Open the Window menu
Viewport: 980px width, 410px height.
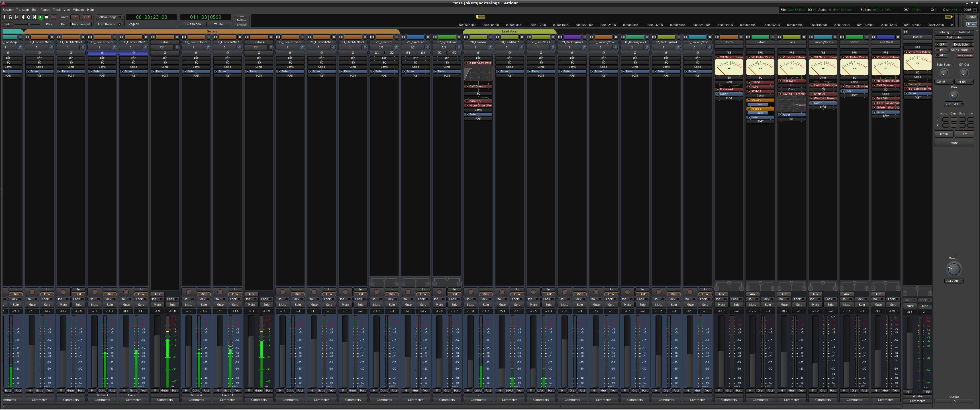[x=79, y=10]
